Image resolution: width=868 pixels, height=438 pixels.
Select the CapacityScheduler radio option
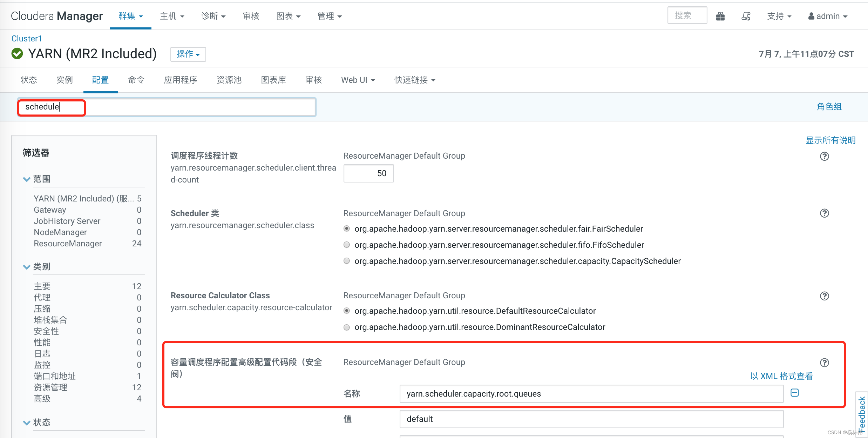coord(347,261)
